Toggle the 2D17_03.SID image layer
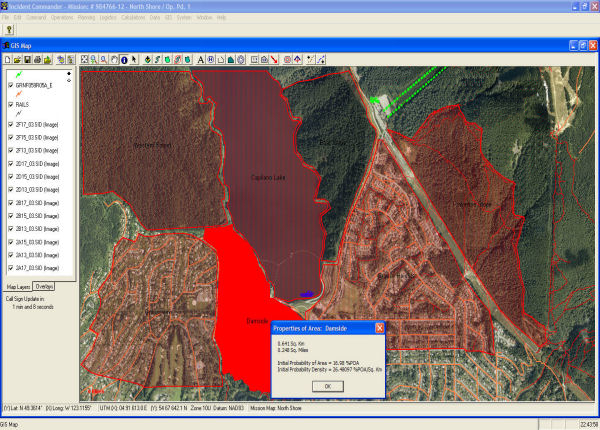Screen dimensions: 600x430 (11, 164)
